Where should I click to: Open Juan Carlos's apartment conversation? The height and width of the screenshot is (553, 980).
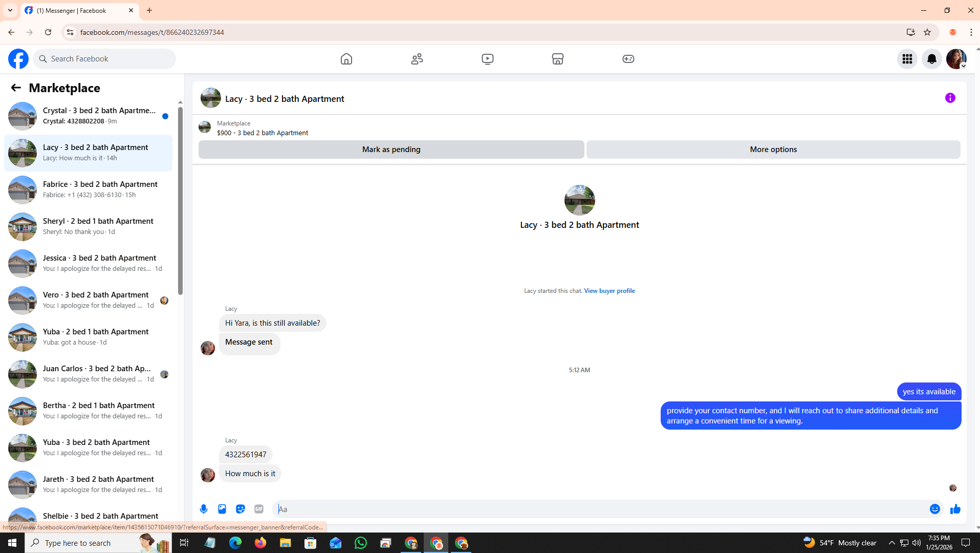coord(88,374)
